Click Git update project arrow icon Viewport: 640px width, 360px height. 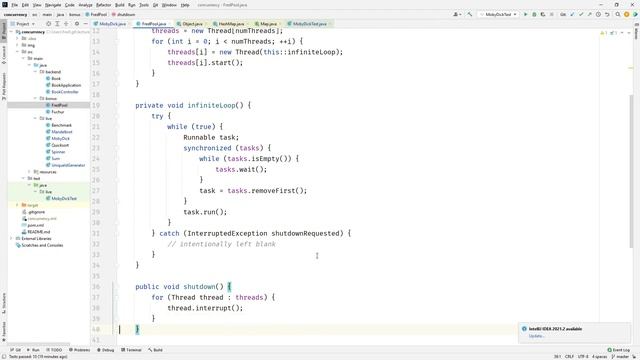(572, 14)
